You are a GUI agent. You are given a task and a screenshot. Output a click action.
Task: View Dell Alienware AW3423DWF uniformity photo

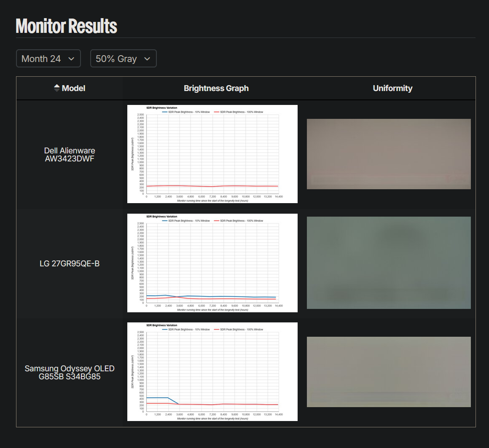coord(389,154)
